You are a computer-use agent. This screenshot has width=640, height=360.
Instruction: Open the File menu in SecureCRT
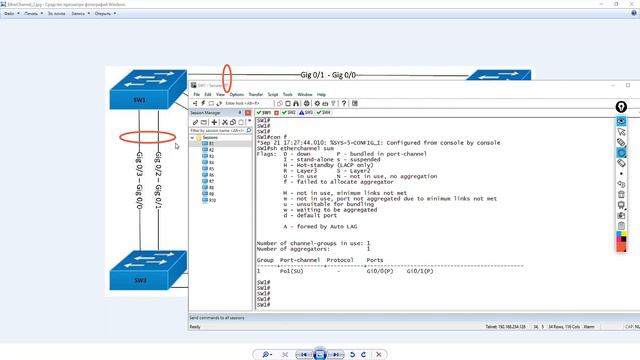click(197, 94)
